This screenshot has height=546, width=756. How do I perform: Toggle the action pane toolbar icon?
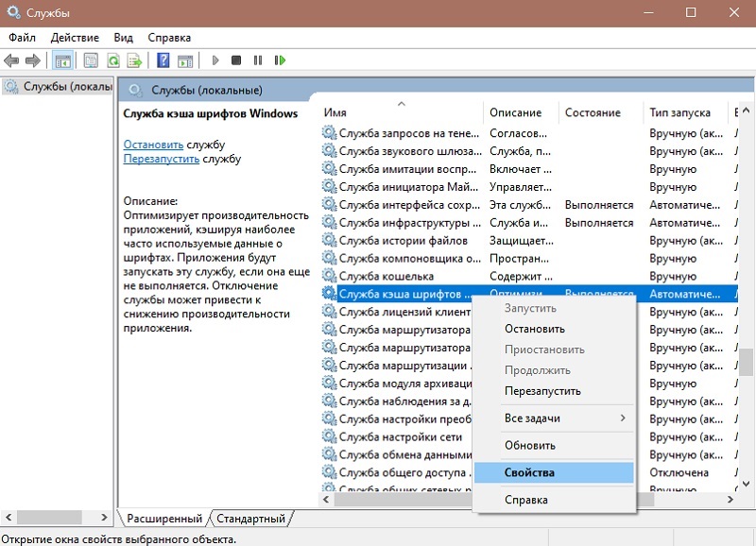185,60
